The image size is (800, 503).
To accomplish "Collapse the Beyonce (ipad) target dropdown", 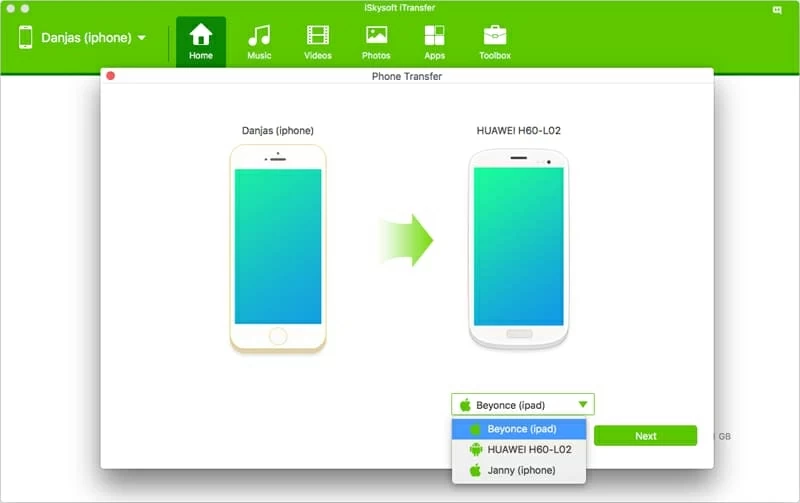I will (522, 405).
